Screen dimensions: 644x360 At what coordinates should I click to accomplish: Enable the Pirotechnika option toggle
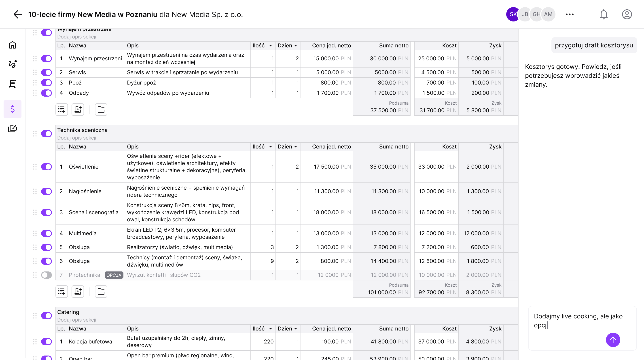click(47, 275)
